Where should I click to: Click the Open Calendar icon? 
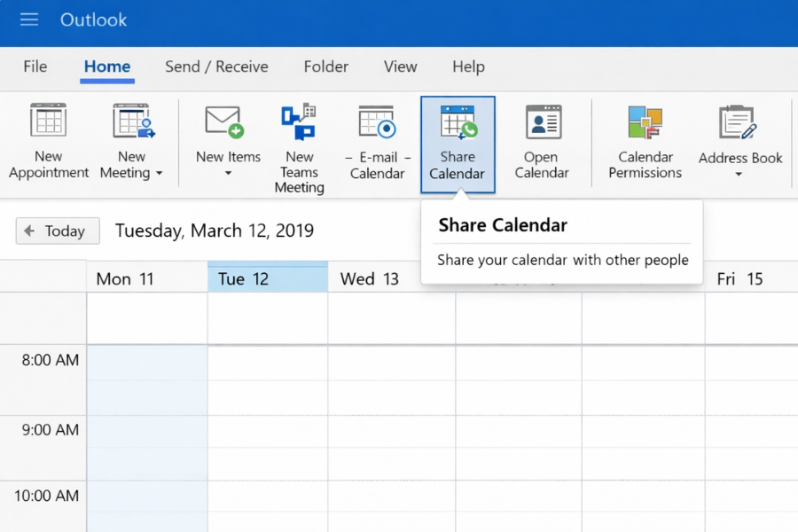click(542, 142)
